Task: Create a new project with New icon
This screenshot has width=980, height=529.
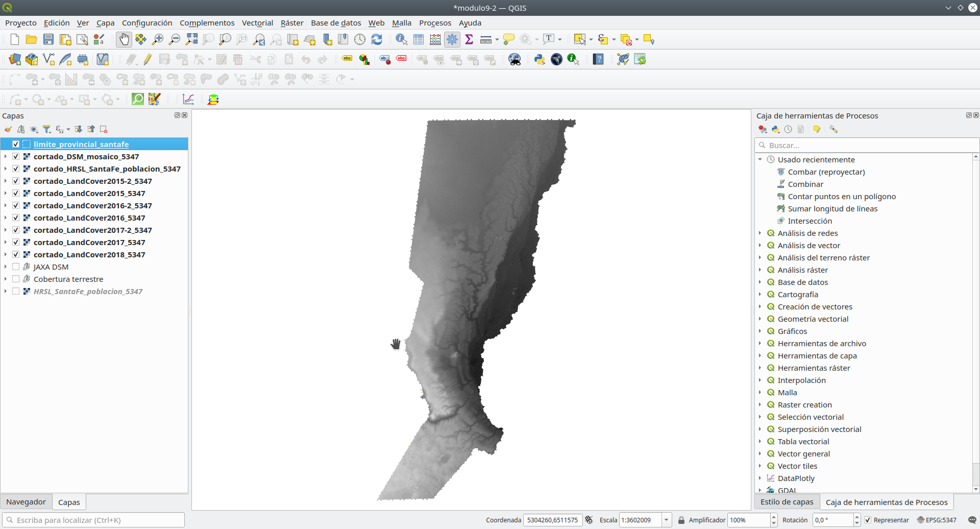Action: [14, 39]
